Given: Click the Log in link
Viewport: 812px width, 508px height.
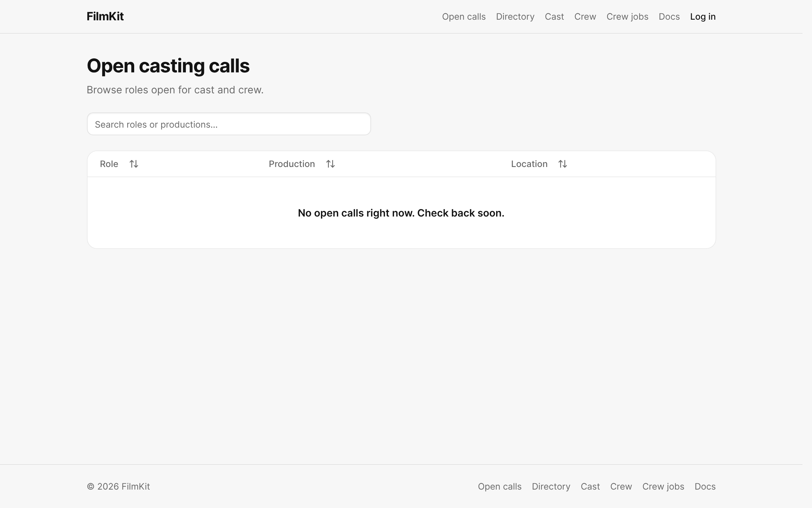Looking at the screenshot, I should [703, 17].
